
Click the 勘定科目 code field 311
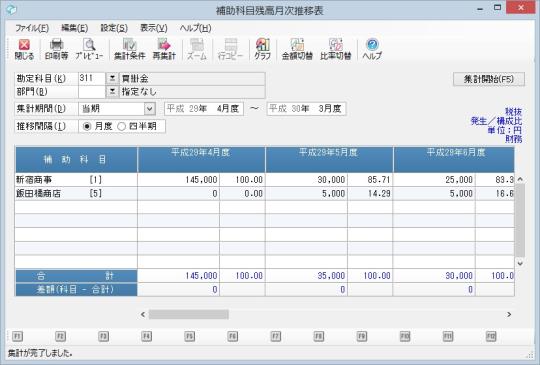pyautogui.click(x=92, y=79)
